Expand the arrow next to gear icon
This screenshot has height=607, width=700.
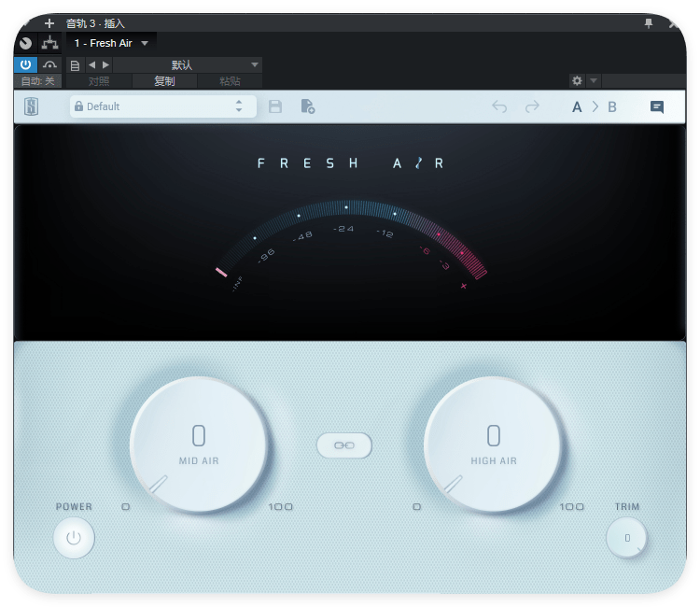pyautogui.click(x=594, y=81)
